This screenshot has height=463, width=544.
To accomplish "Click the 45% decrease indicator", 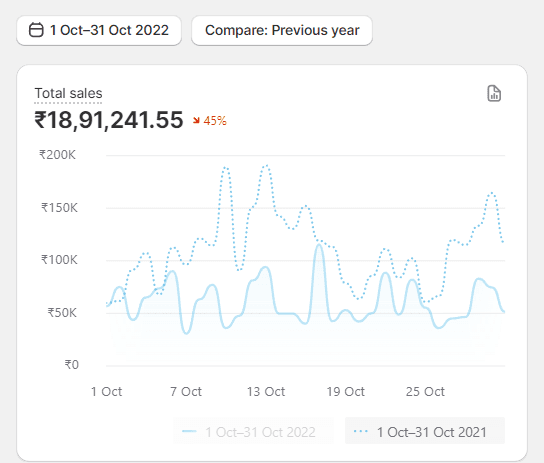I will point(210,121).
